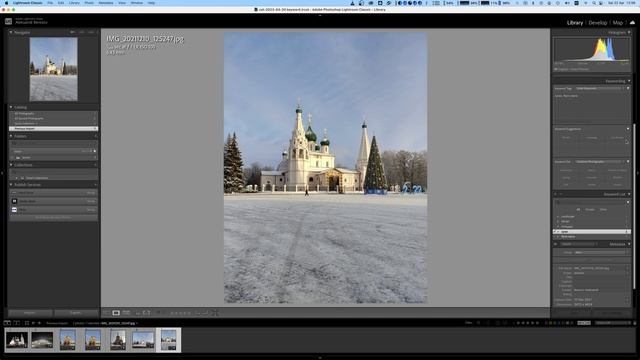Collapse the Keywording panel
Viewport: 640px width, 360px height.
pos(629,81)
